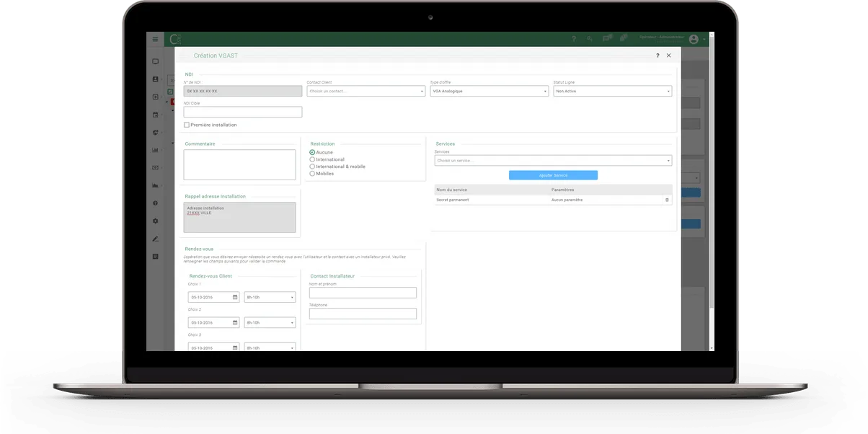Open calendar picker for Choix 1 date
Screen dimensions: 868x434
[x=235, y=297]
